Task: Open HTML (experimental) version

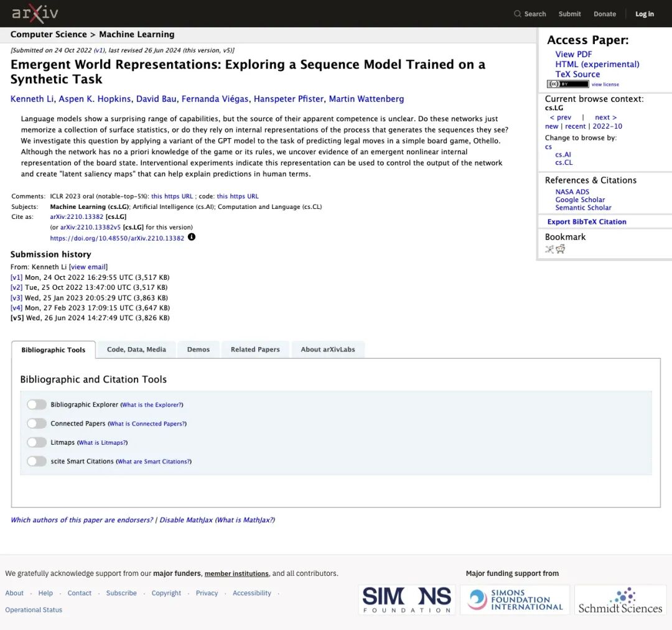Action: coord(597,64)
